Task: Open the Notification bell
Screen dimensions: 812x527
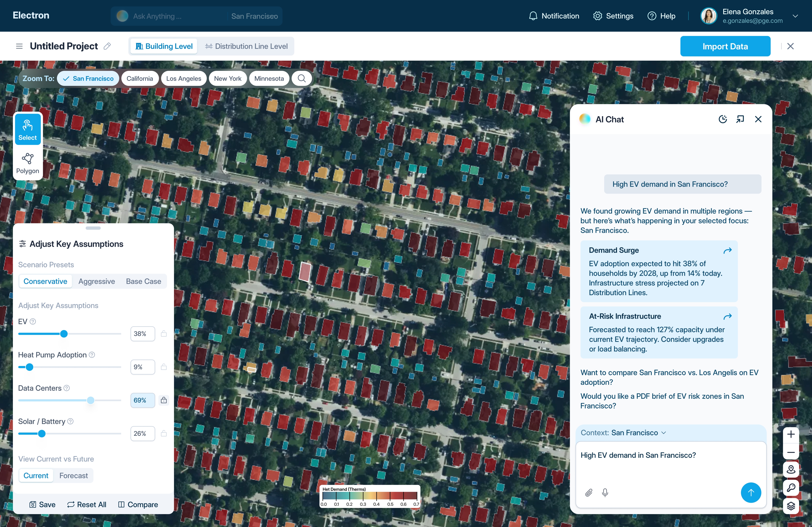Action: (554, 16)
